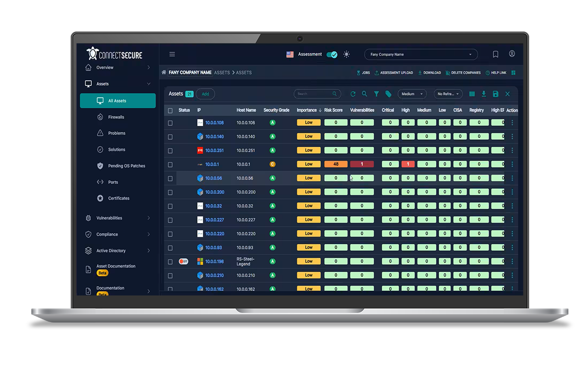This screenshot has width=588, height=373.
Task: Open the user profile icon
Action: 512,54
